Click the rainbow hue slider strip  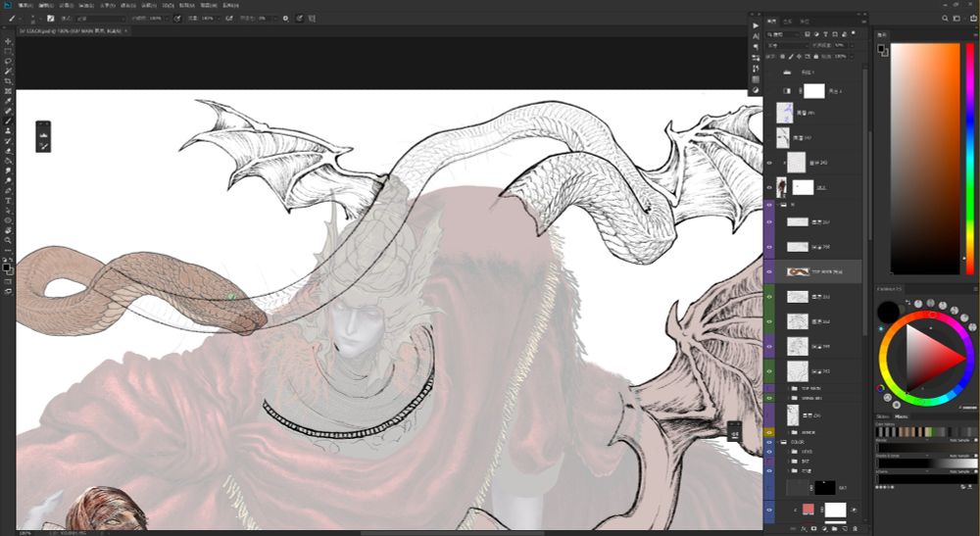970,159
